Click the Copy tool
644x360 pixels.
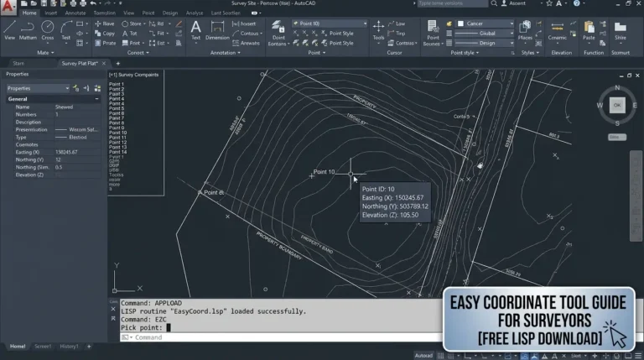point(105,34)
